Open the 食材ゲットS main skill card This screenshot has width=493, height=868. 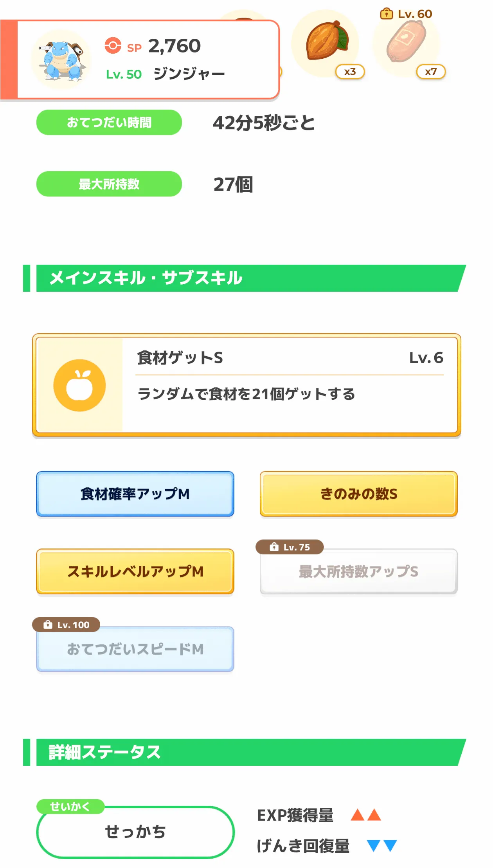[x=246, y=385]
